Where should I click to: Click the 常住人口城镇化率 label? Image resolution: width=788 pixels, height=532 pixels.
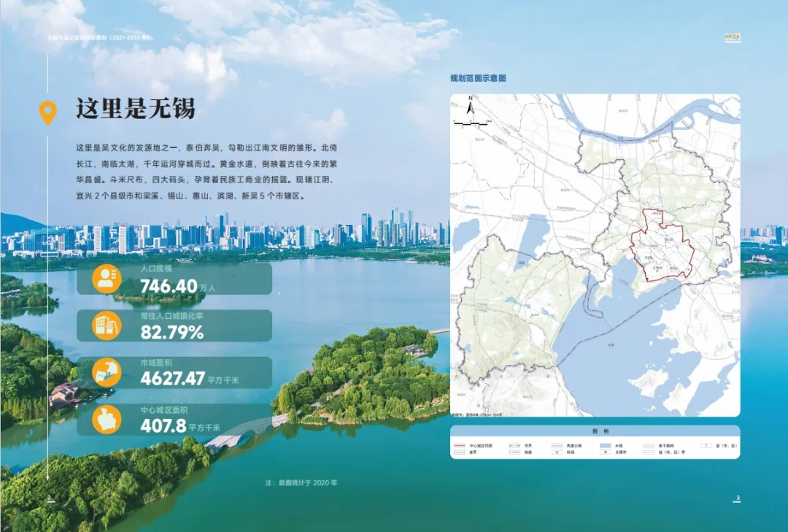click(172, 316)
